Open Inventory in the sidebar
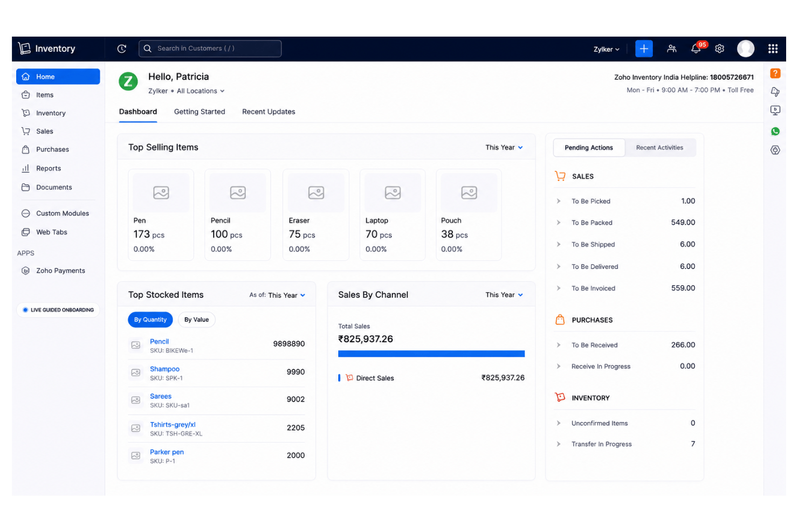 click(x=58, y=113)
